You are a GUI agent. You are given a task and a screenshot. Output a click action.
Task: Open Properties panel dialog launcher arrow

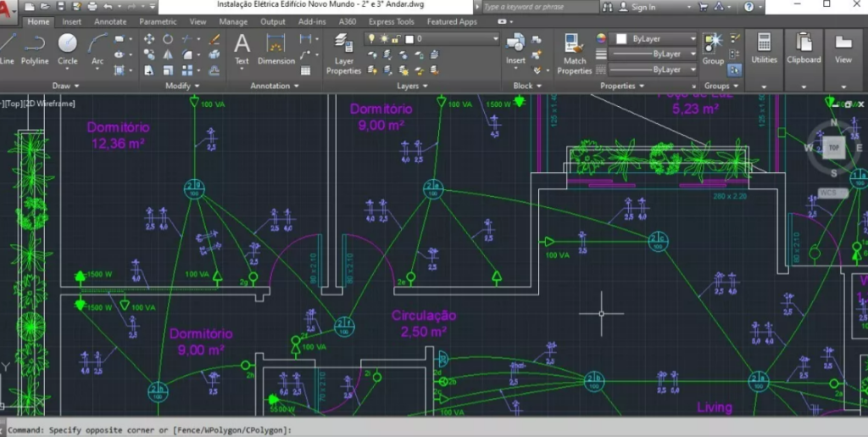[x=693, y=87]
